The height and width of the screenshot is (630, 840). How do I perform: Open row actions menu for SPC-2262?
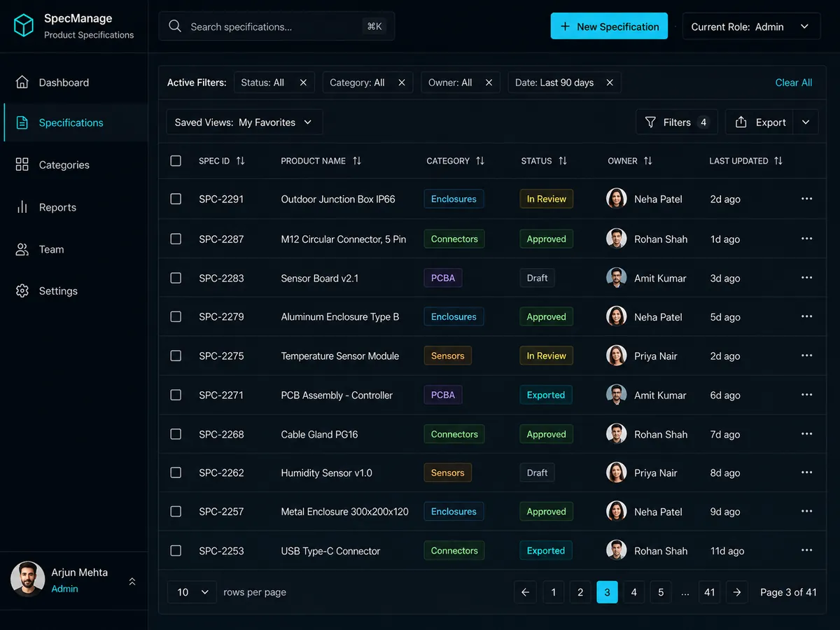[807, 472]
